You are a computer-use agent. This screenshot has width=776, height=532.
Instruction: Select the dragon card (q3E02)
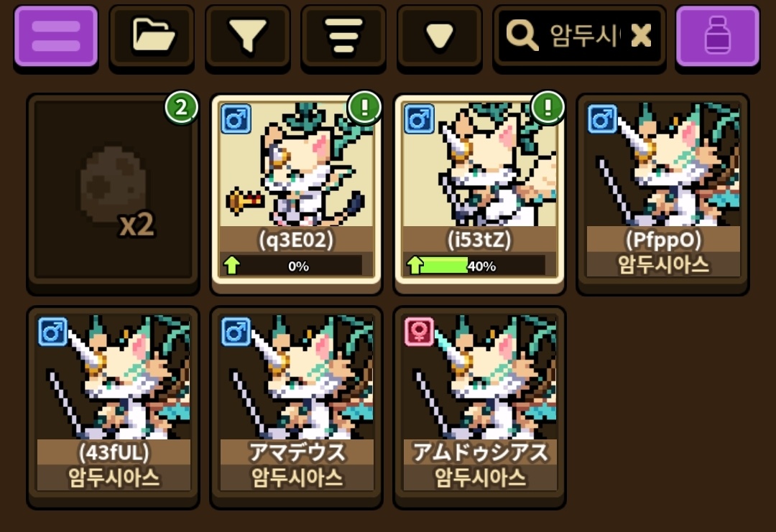point(297,192)
